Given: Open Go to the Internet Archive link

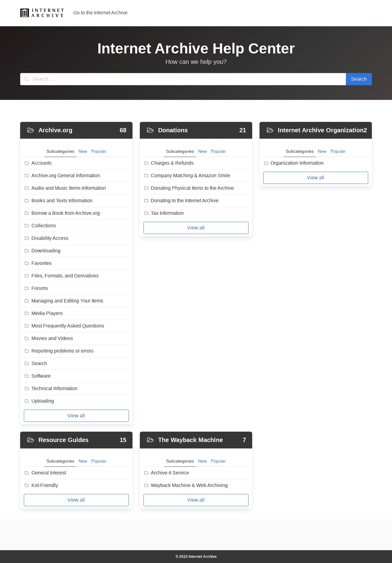Looking at the screenshot, I should coord(100,13).
